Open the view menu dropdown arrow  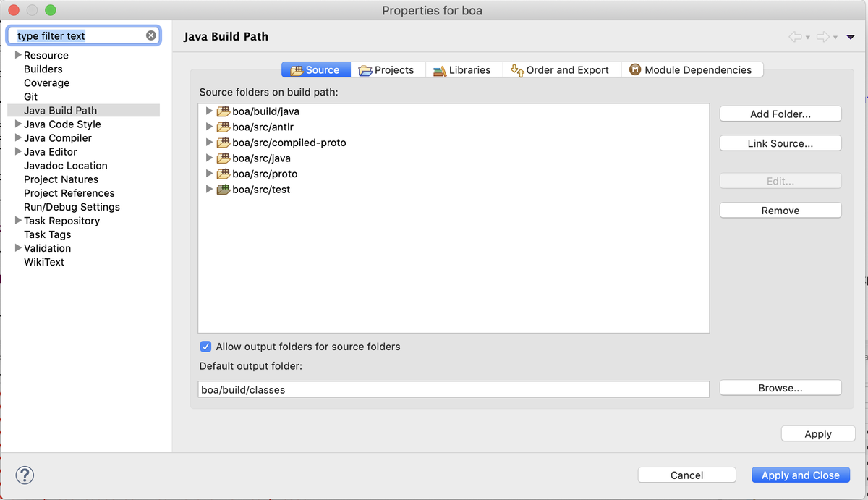pyautogui.click(x=849, y=36)
